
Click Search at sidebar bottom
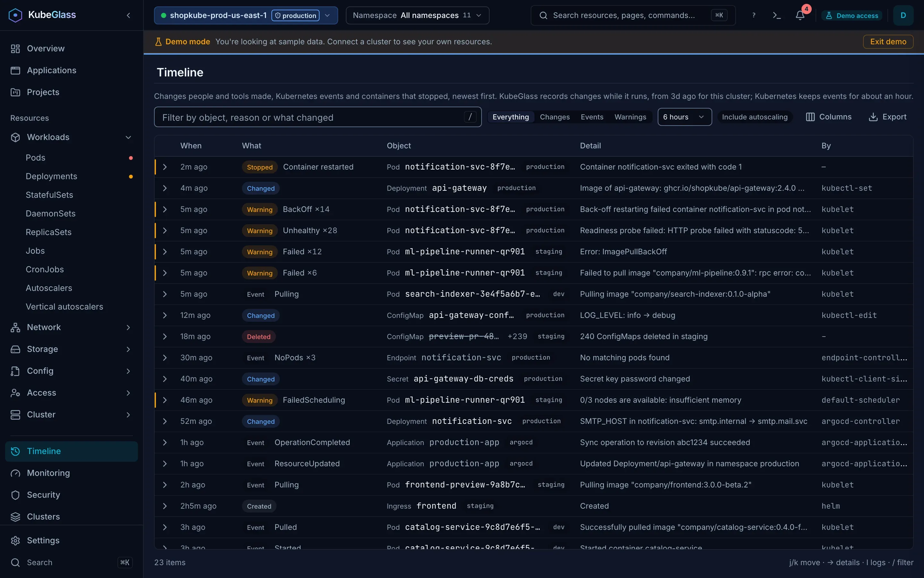point(72,562)
